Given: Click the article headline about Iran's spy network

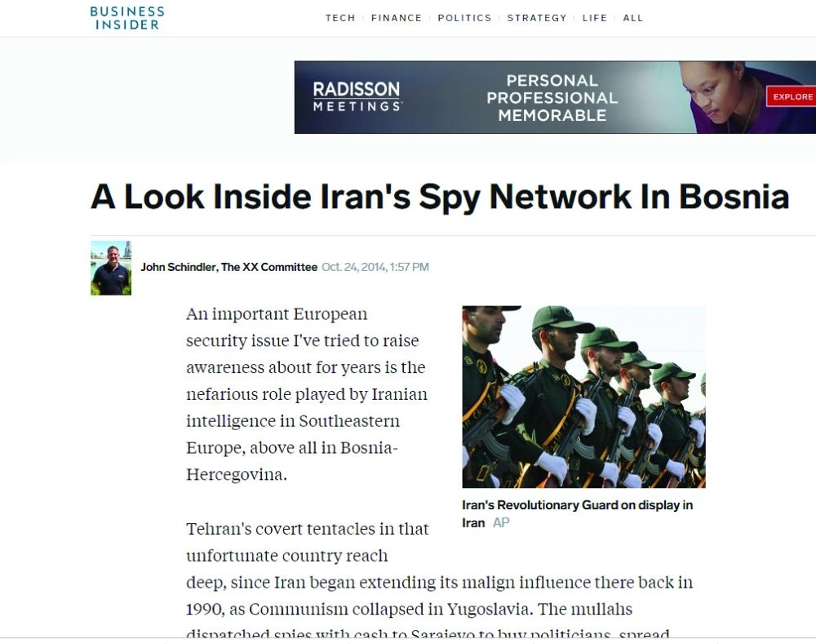Looking at the screenshot, I should click(x=440, y=197).
